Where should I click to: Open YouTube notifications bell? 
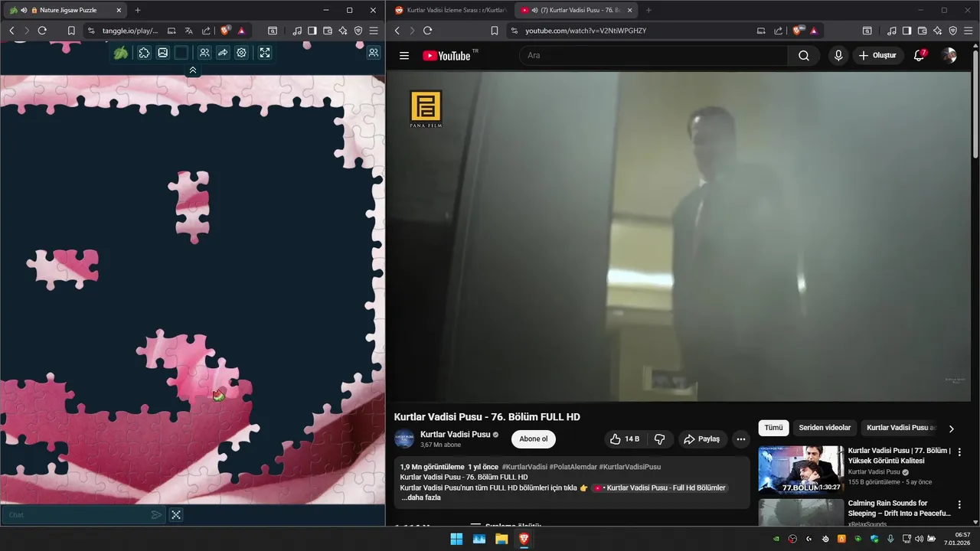coord(920,55)
